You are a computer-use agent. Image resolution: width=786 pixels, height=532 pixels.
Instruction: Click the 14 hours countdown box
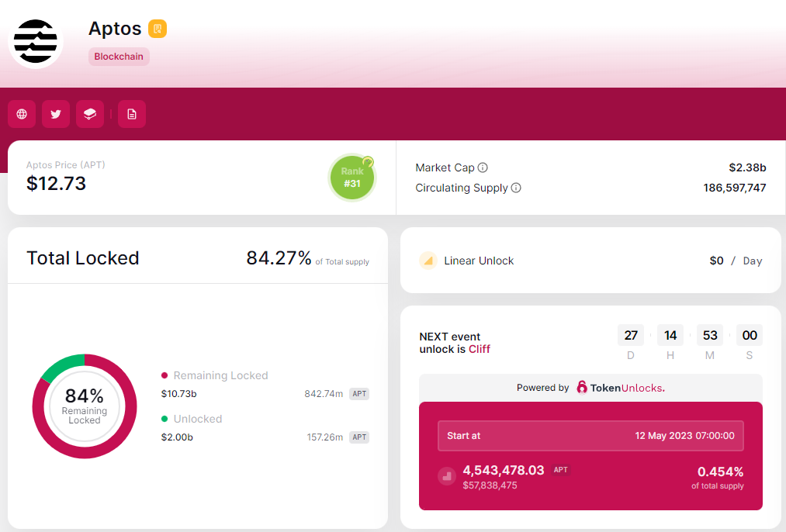pyautogui.click(x=670, y=335)
